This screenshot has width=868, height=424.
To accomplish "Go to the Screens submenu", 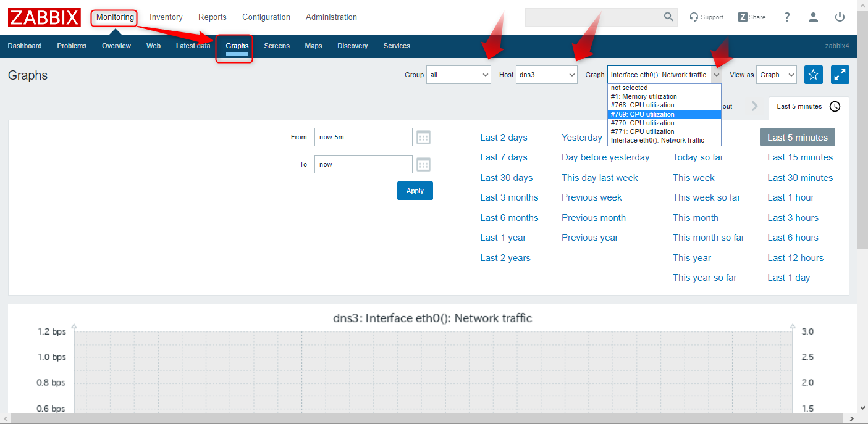I will coord(277,46).
